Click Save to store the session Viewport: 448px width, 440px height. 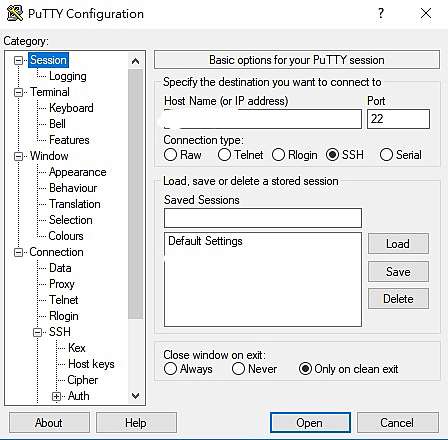point(398,272)
